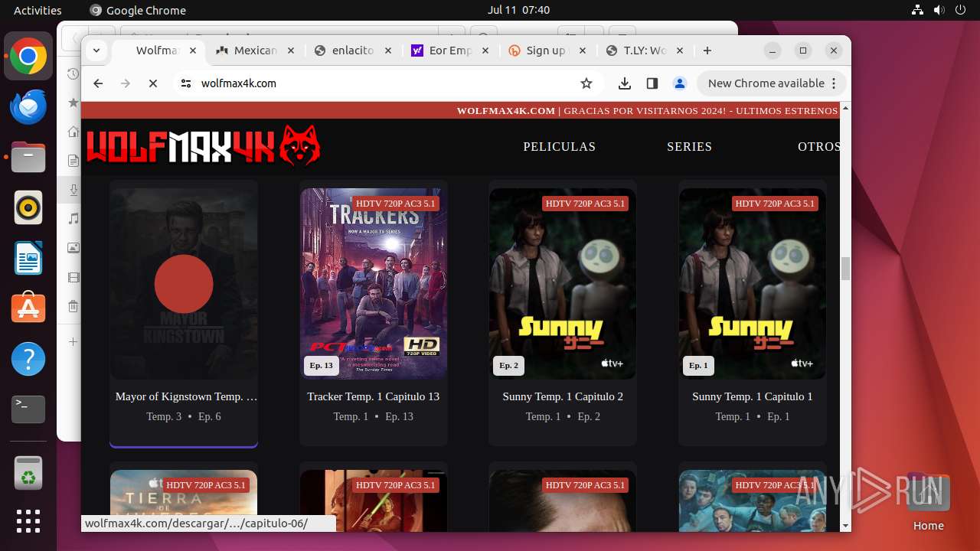
Task: Open Home in background Files sidebar
Action: tap(73, 132)
